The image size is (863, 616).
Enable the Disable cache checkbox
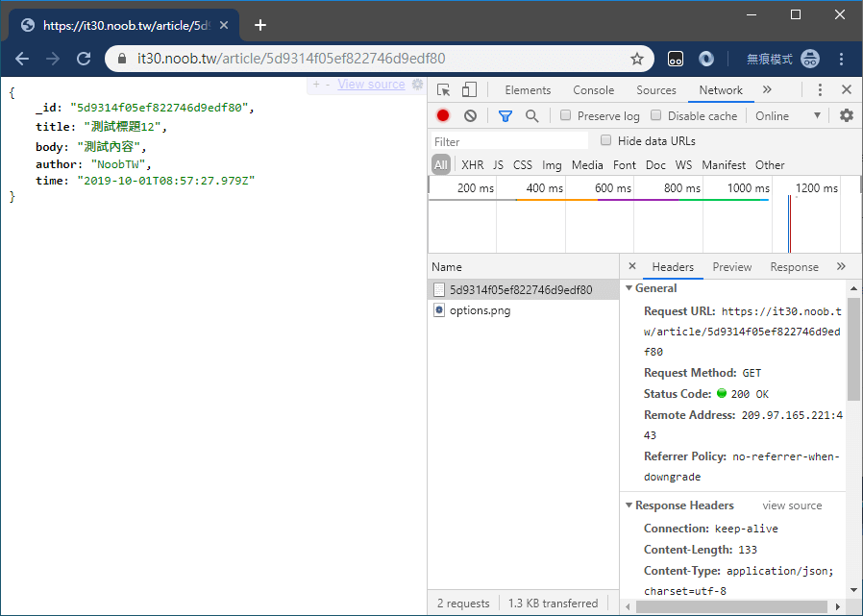tap(655, 115)
